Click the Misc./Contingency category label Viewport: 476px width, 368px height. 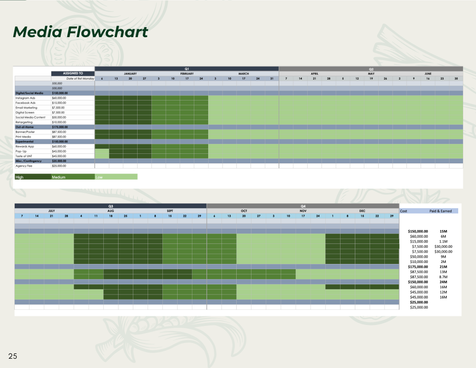point(29,161)
